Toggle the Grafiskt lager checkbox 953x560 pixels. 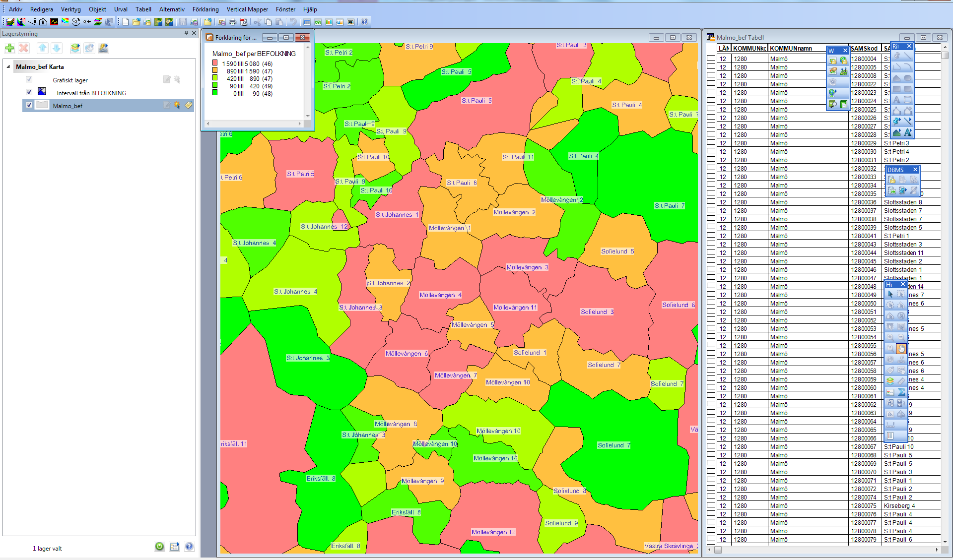(29, 79)
